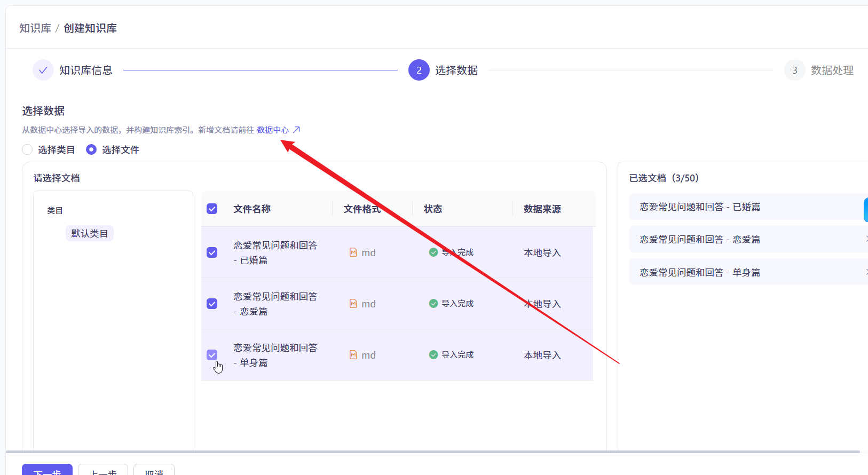Click the green 导入完成 status icon in the 恋爱篇 row
This screenshot has height=475, width=868.
tap(433, 304)
